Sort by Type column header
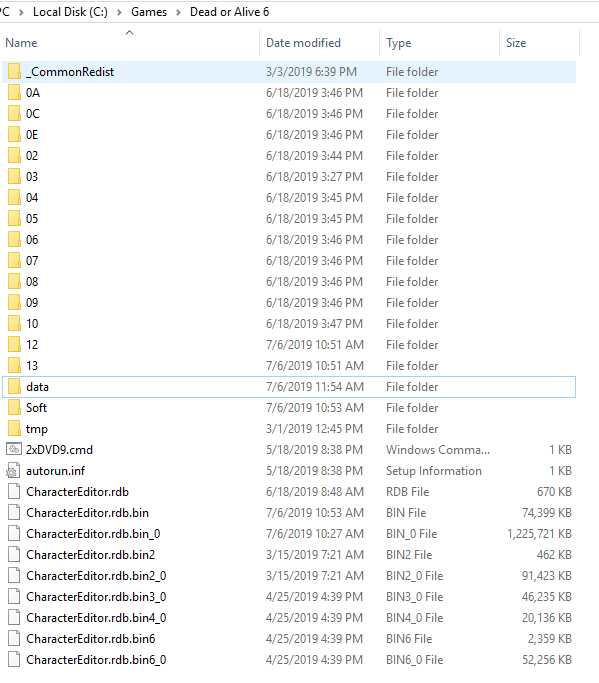This screenshot has height=683, width=599. [x=398, y=43]
